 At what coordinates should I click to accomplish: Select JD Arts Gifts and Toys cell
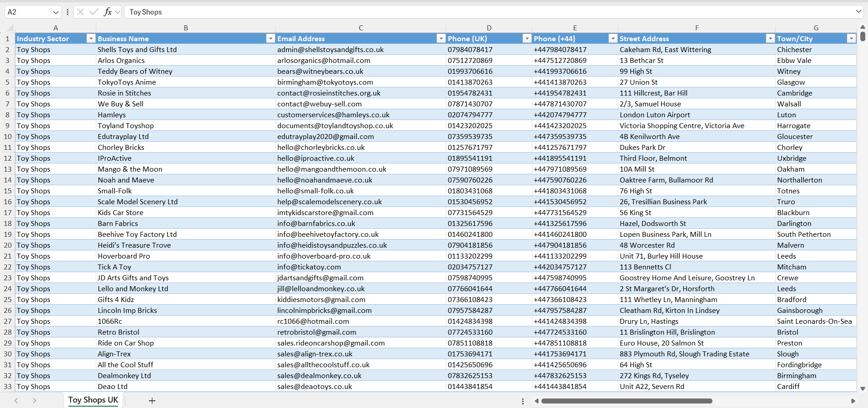(186, 278)
